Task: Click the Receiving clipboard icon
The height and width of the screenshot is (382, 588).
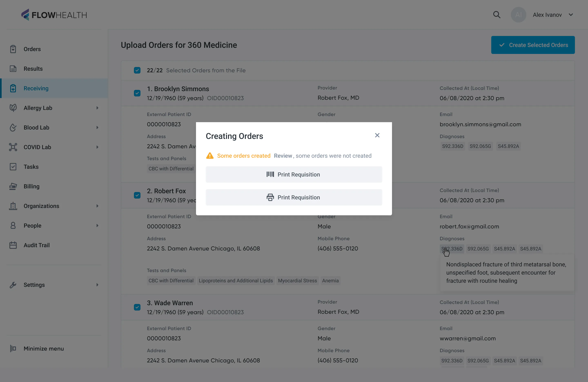Action: coord(13,88)
